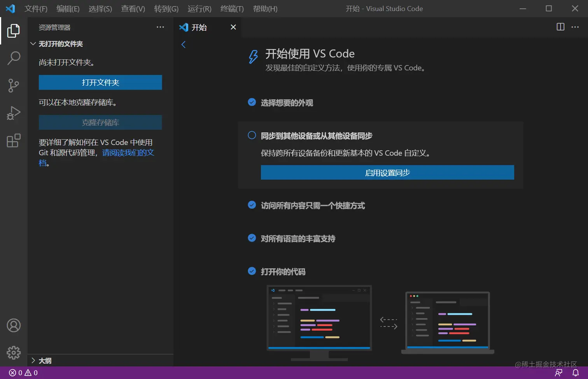Click the checkmark beside 选择想要的外观
Screen dimensions: 588x379
[251, 102]
